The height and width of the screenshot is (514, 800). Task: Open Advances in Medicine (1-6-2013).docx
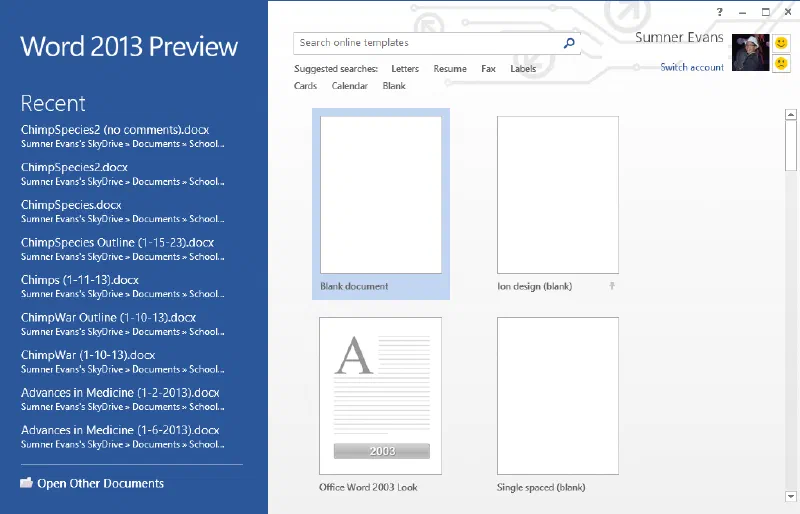(x=122, y=436)
